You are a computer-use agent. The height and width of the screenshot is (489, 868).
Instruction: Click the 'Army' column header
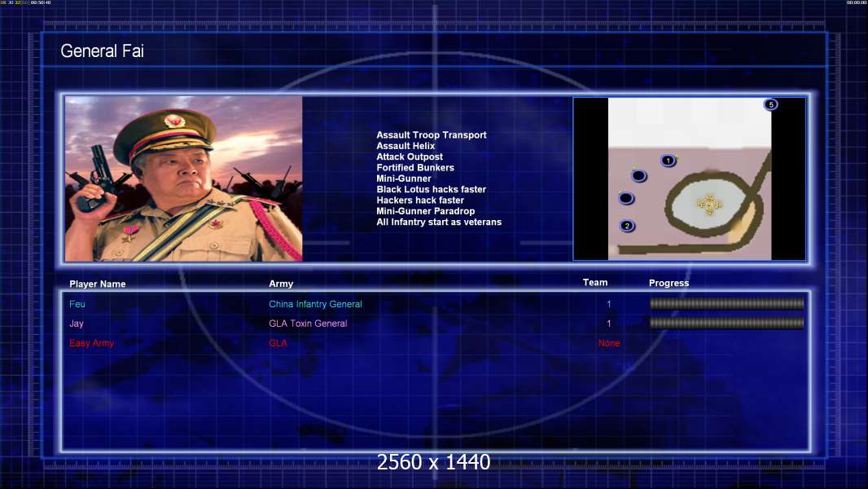coord(281,284)
